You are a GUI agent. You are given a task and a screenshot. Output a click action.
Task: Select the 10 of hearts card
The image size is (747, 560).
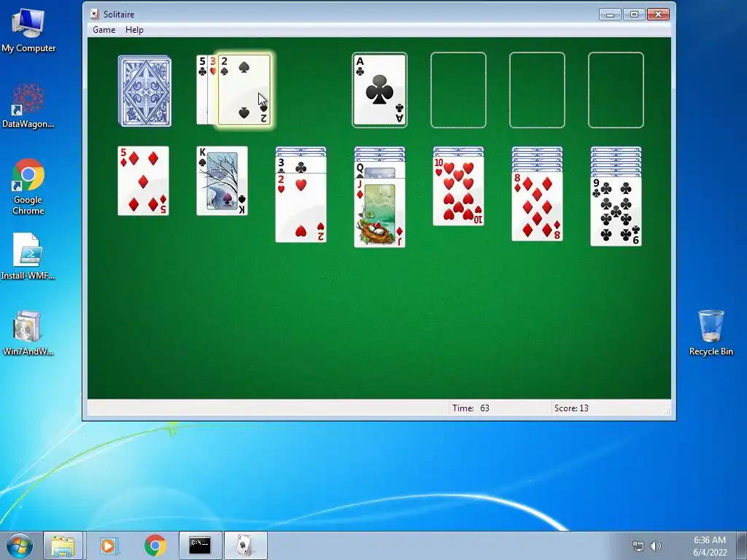click(x=458, y=191)
